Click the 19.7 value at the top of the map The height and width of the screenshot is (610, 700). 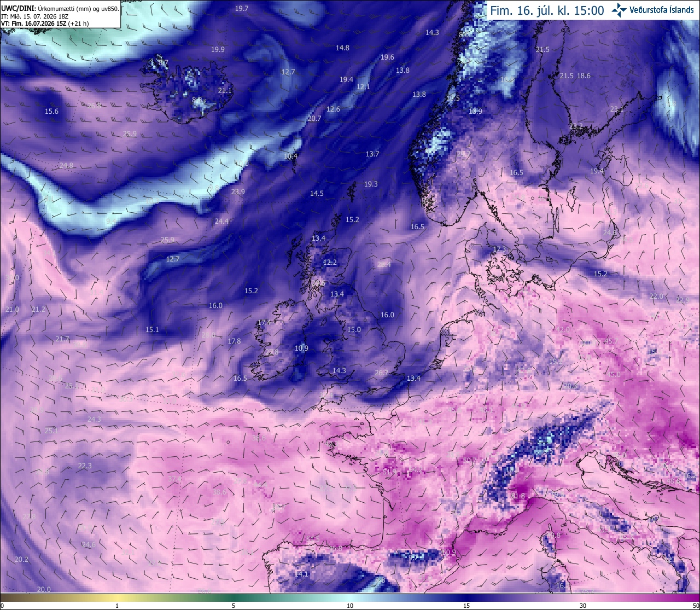click(x=242, y=9)
